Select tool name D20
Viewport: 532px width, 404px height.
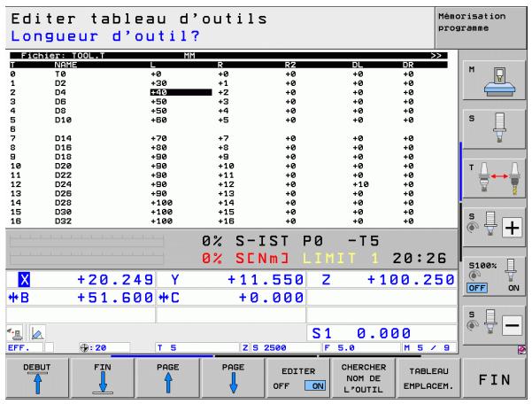[x=63, y=166]
